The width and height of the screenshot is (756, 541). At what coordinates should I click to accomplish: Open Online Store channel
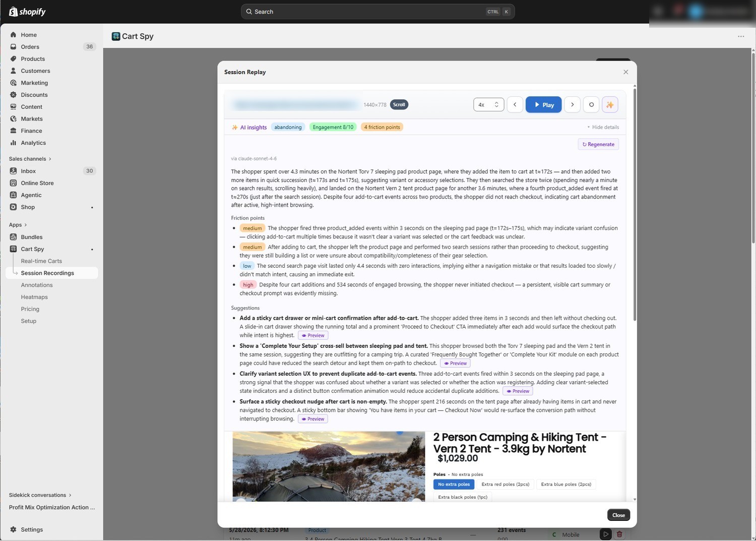(x=37, y=183)
